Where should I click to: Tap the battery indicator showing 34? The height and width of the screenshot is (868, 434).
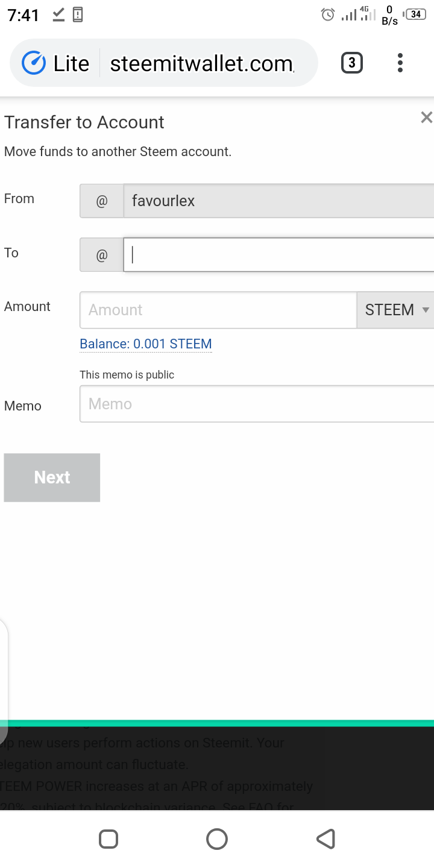coord(414,14)
